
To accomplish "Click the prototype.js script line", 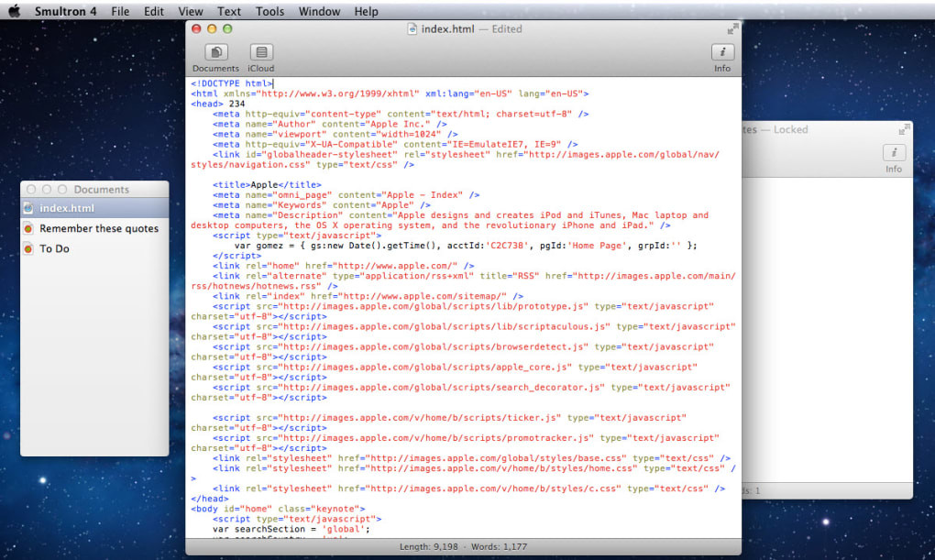I will pyautogui.click(x=463, y=306).
